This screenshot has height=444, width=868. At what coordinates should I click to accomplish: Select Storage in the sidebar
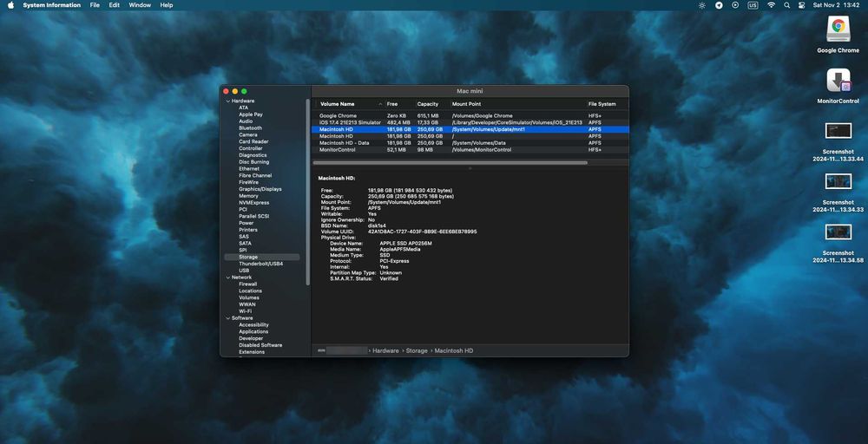click(262, 257)
